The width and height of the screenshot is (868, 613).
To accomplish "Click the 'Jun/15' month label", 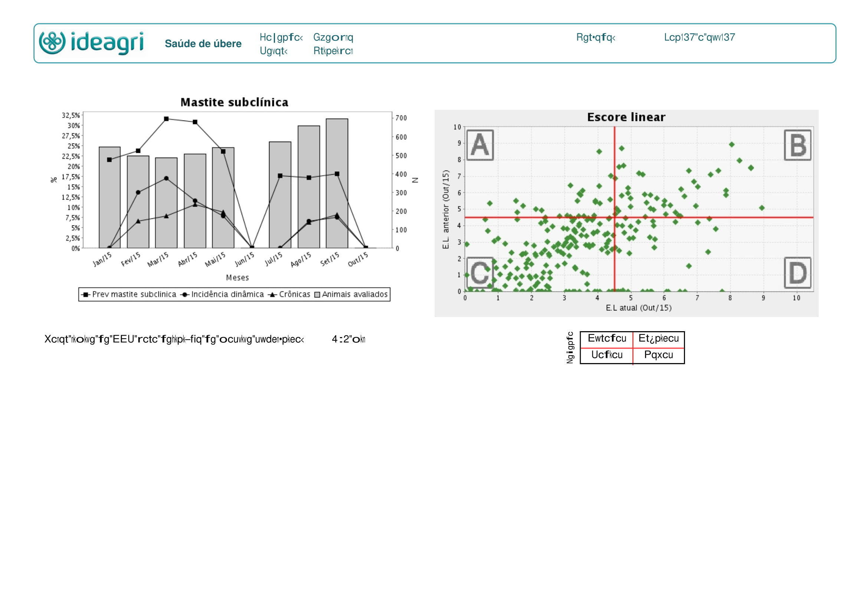I will click(x=244, y=260).
